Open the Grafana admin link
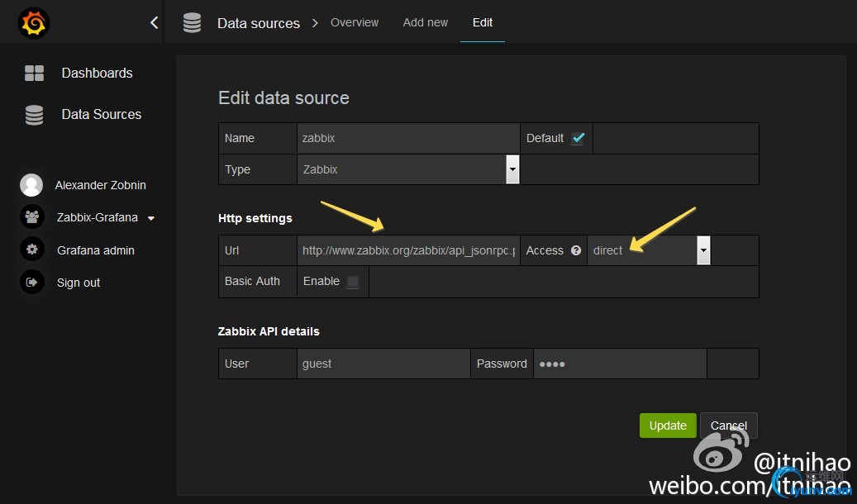Screen dimensions: 857x504 pos(96,250)
